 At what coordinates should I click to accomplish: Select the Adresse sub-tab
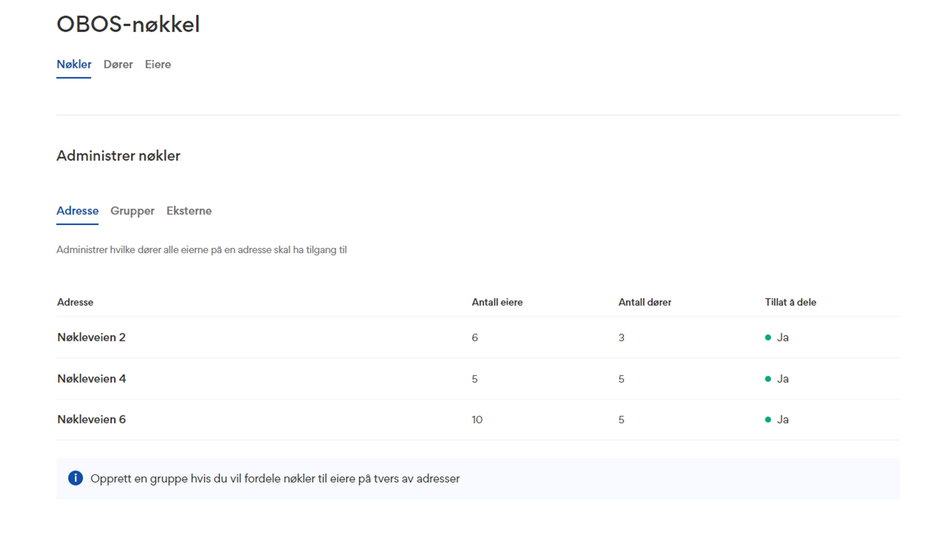click(77, 211)
